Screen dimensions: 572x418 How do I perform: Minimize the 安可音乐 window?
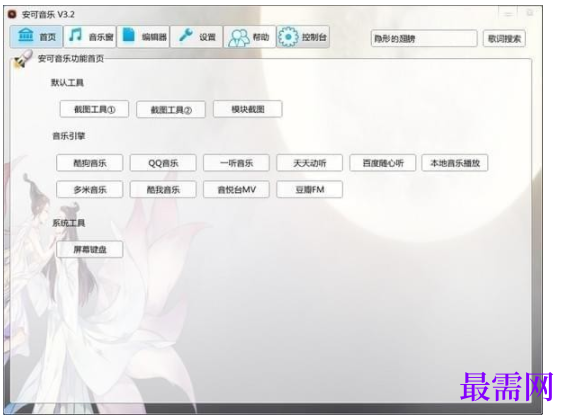(509, 14)
